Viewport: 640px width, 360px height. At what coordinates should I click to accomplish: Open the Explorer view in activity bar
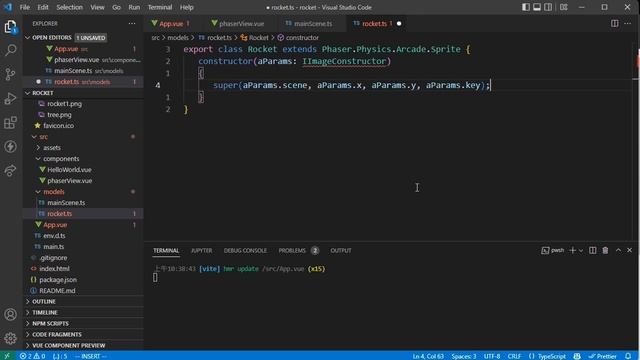10,27
